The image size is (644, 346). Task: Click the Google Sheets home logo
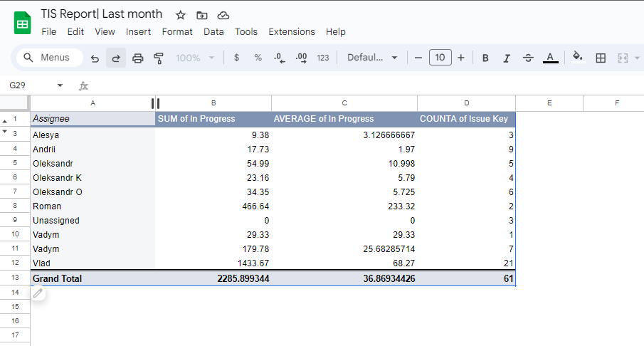coord(22,23)
